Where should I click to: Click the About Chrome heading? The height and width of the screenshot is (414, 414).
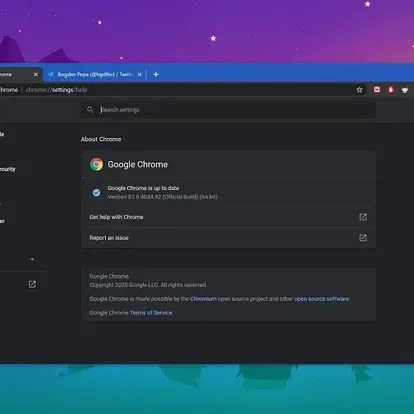[101, 139]
